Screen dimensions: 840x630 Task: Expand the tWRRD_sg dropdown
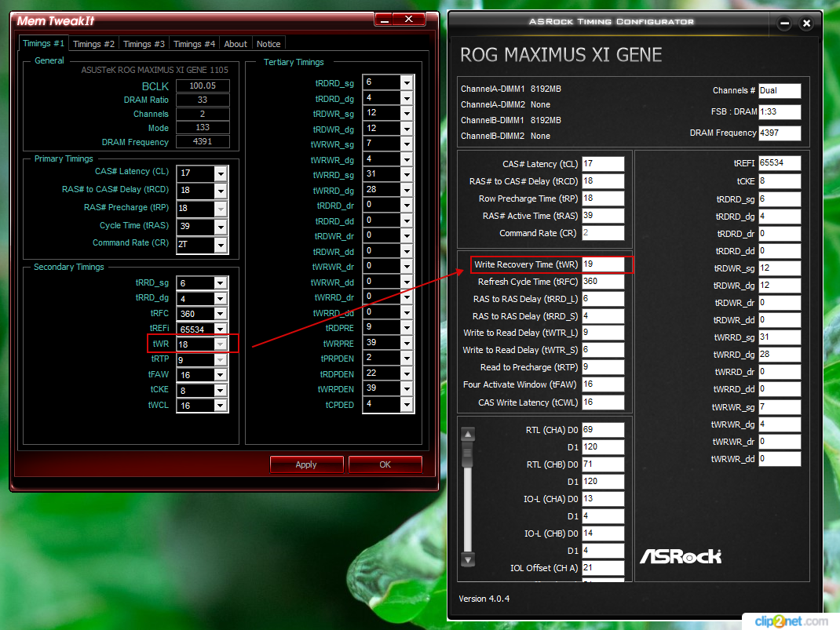[407, 174]
